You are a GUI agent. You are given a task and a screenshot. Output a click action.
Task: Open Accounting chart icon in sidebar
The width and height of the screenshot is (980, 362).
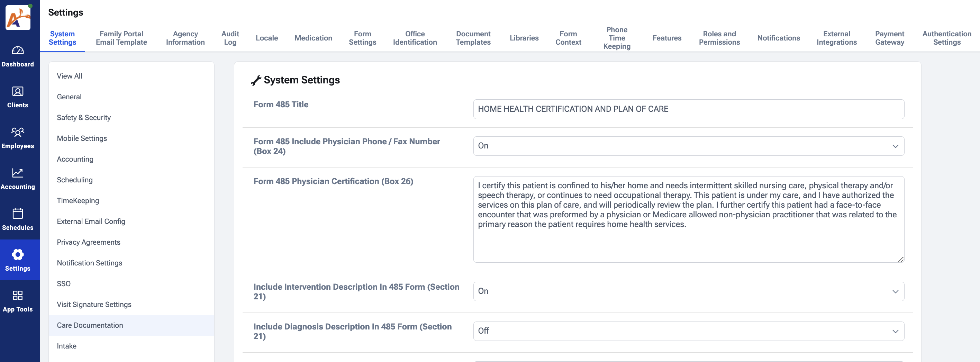(18, 173)
